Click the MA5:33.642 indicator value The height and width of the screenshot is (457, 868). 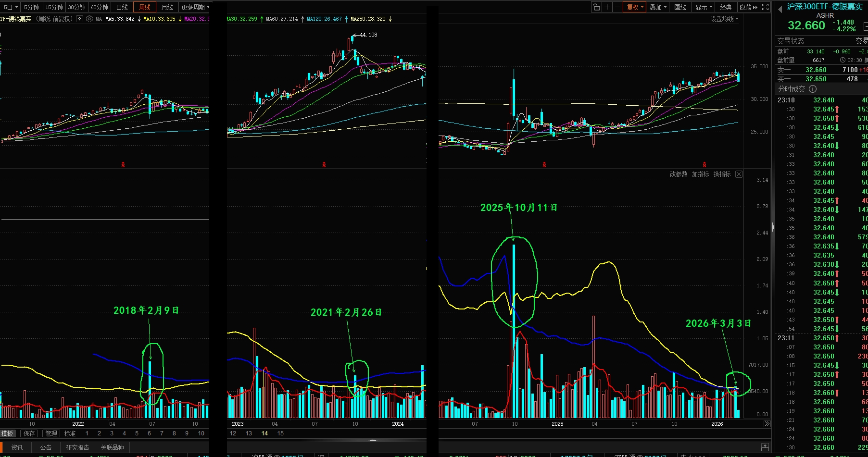(120, 19)
